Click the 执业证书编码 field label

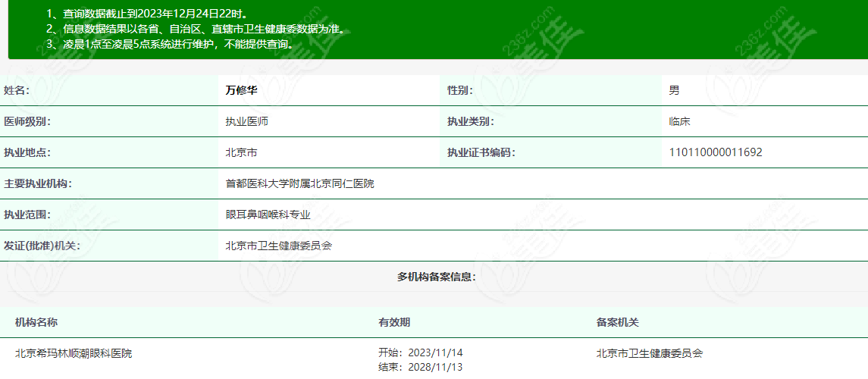click(x=481, y=152)
